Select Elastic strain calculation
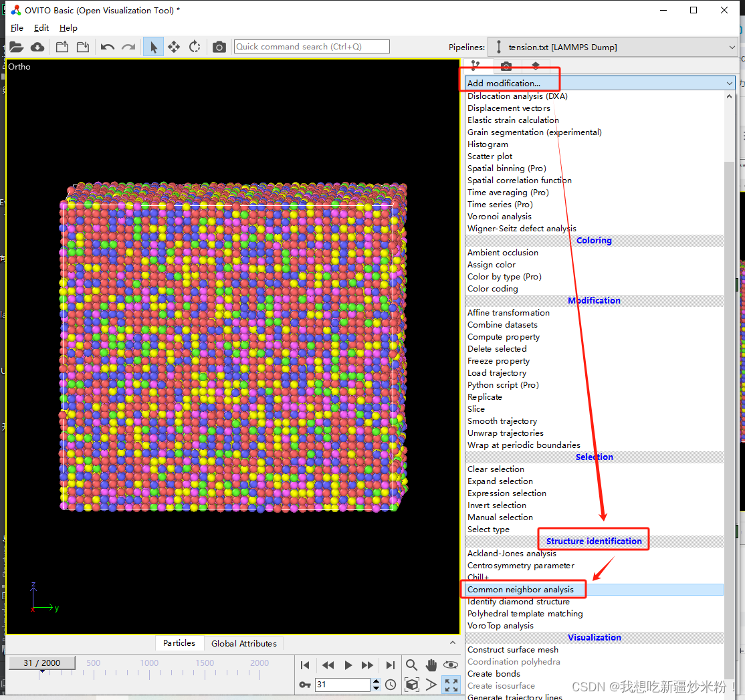 click(x=513, y=120)
